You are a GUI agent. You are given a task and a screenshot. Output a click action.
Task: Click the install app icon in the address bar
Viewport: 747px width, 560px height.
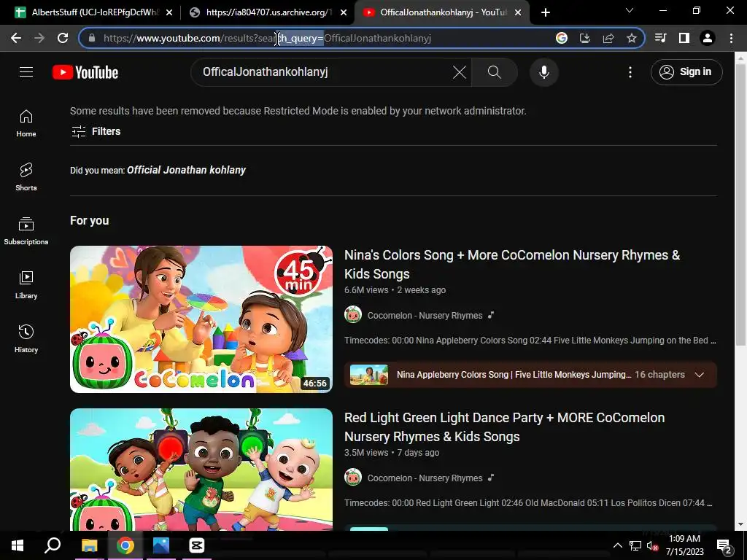(x=585, y=38)
